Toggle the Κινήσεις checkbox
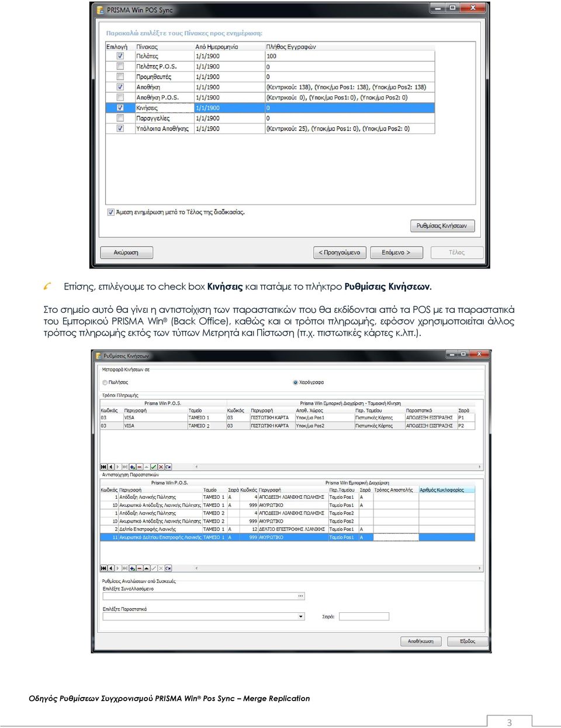This screenshot has width=561, height=728. (x=120, y=108)
